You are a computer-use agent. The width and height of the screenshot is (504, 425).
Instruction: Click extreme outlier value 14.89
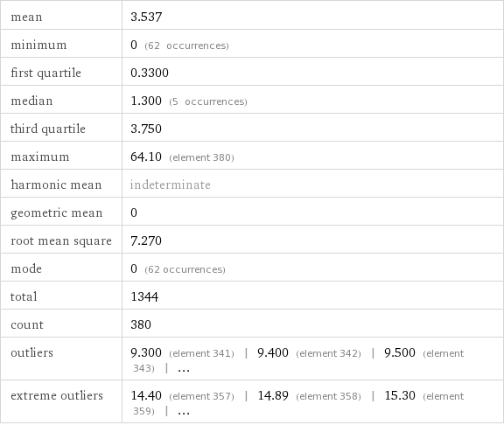(273, 396)
